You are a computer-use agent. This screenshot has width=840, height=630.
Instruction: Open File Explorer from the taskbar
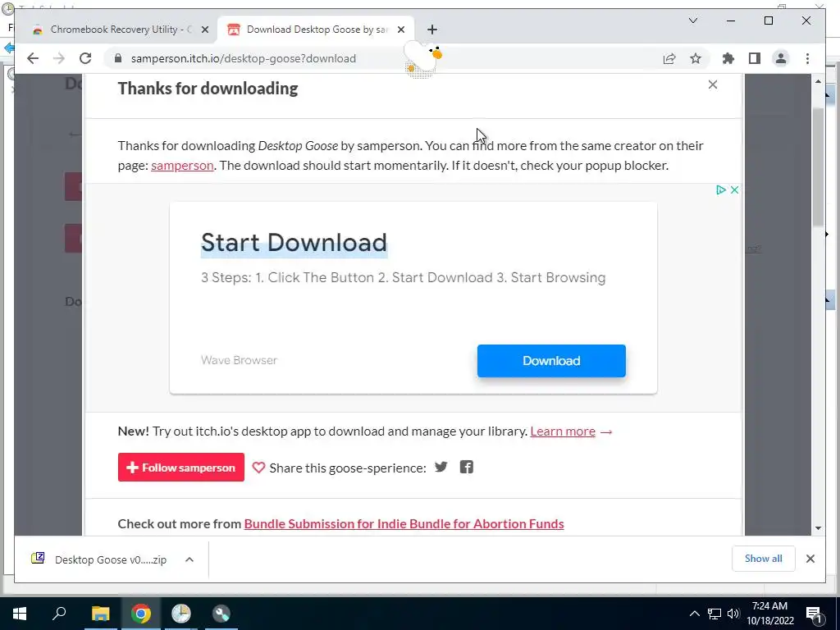[x=100, y=614]
